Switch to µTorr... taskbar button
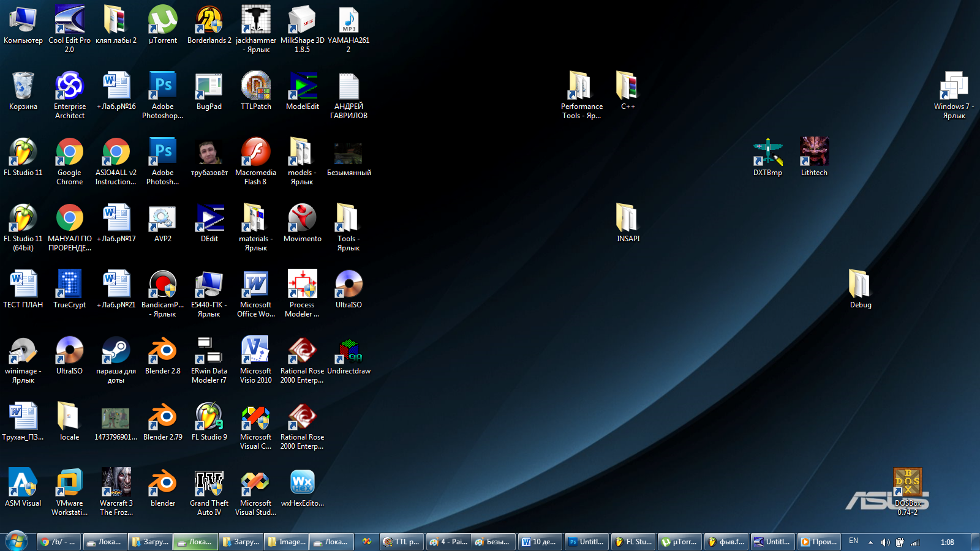The image size is (980, 551). pos(680,542)
